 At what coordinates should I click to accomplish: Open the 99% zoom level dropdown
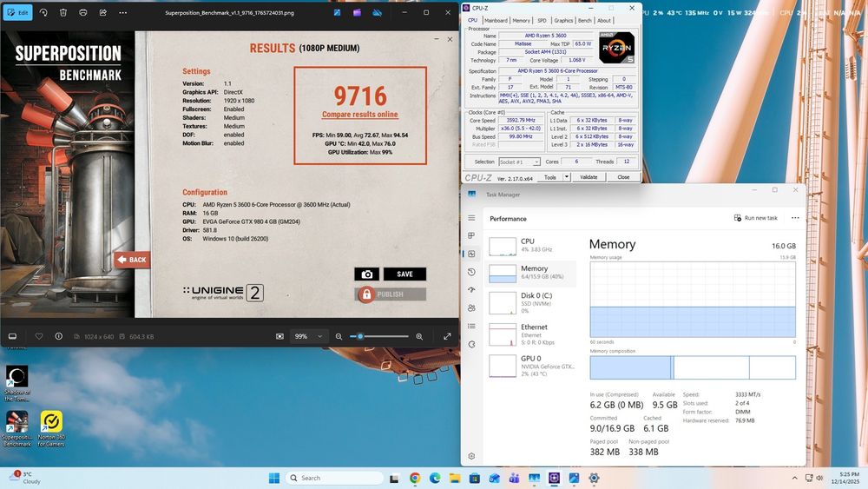[308, 336]
